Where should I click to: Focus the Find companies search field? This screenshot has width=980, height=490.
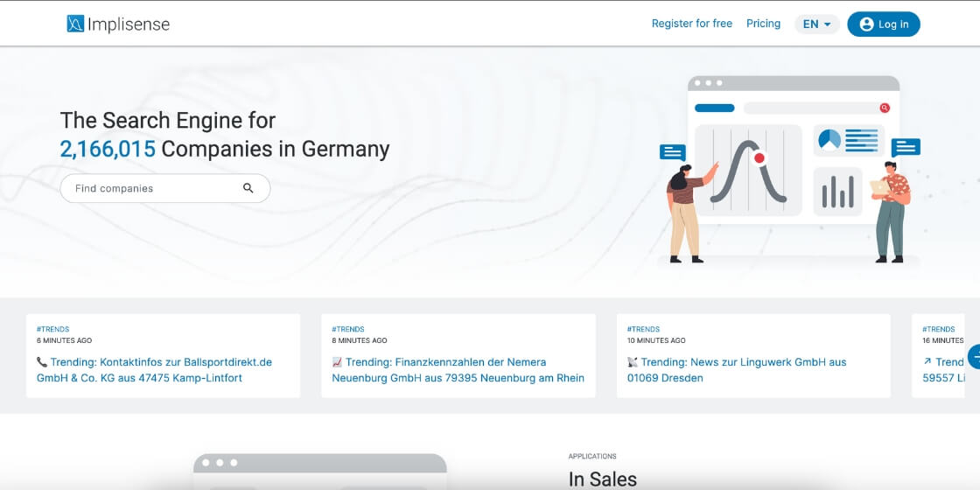coord(165,188)
